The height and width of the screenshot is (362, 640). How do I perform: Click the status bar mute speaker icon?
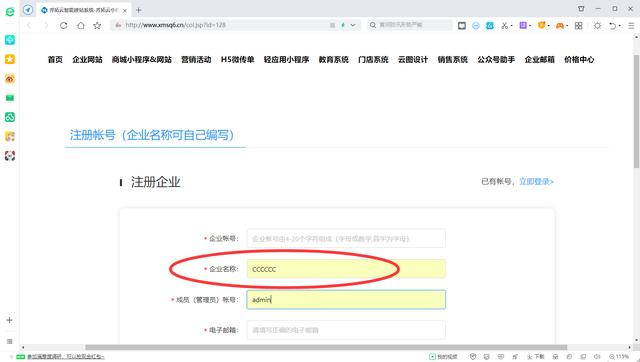(597, 357)
